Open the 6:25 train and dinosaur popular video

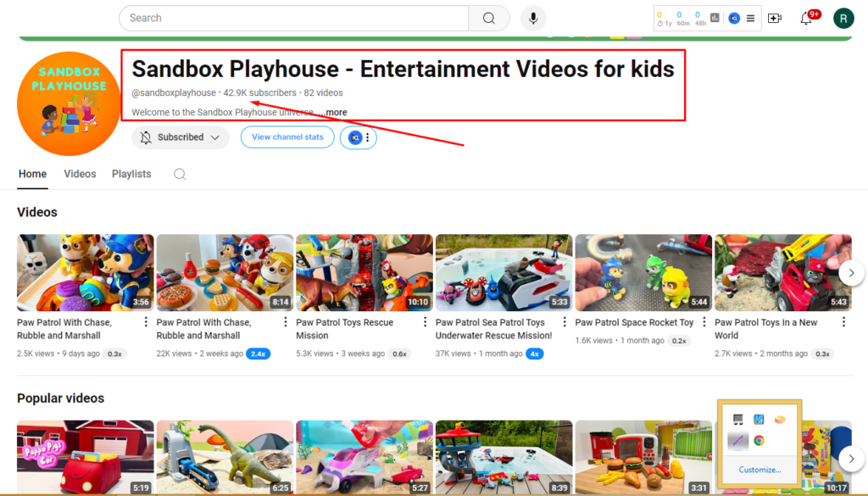pos(225,457)
